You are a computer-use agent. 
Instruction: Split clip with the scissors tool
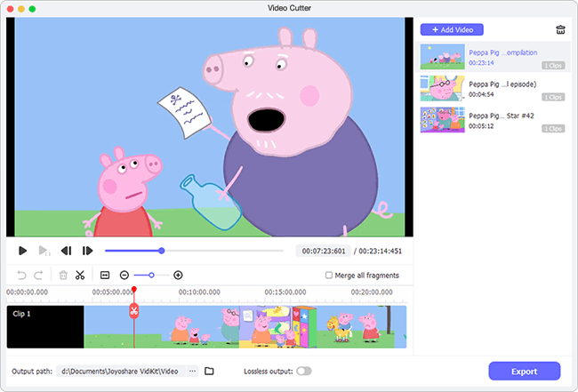80,276
